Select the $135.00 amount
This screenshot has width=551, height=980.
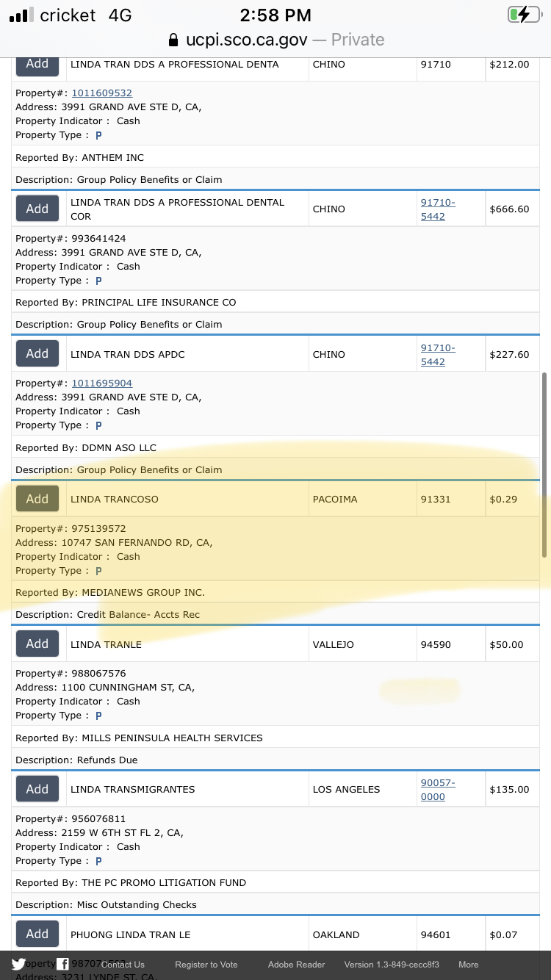[x=509, y=789]
